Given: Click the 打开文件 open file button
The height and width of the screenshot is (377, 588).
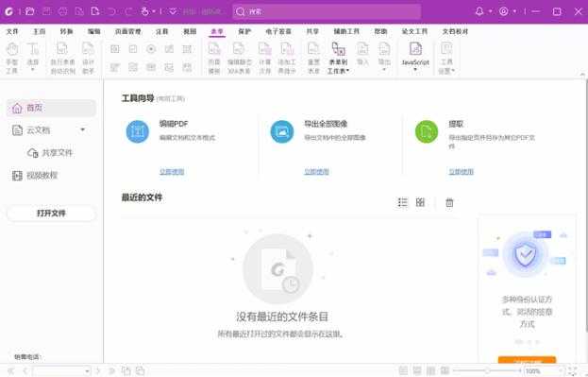Looking at the screenshot, I should (x=51, y=214).
